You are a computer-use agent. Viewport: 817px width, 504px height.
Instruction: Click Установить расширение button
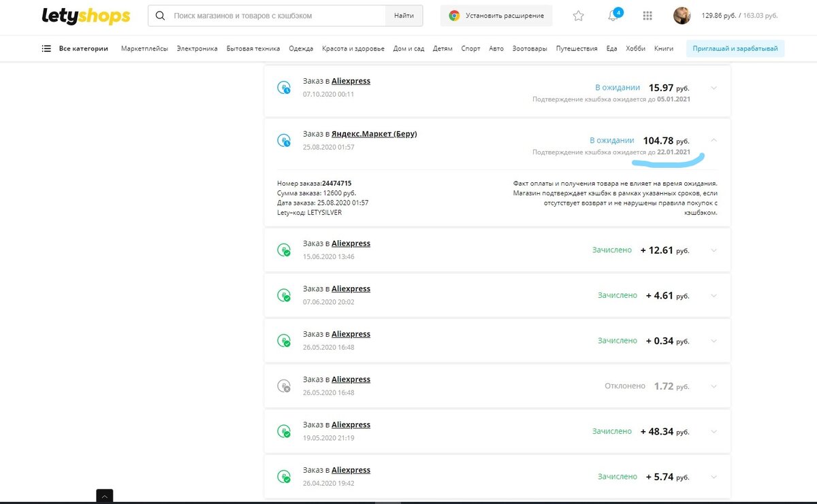click(496, 16)
